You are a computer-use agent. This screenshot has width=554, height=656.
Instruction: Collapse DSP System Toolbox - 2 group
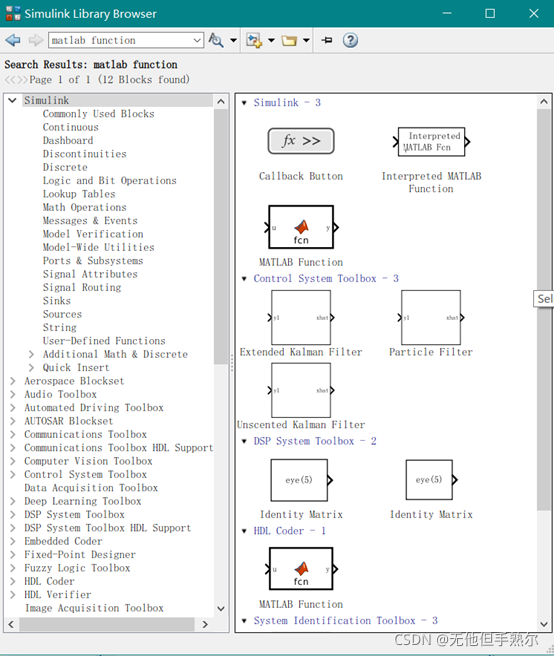tap(244, 441)
